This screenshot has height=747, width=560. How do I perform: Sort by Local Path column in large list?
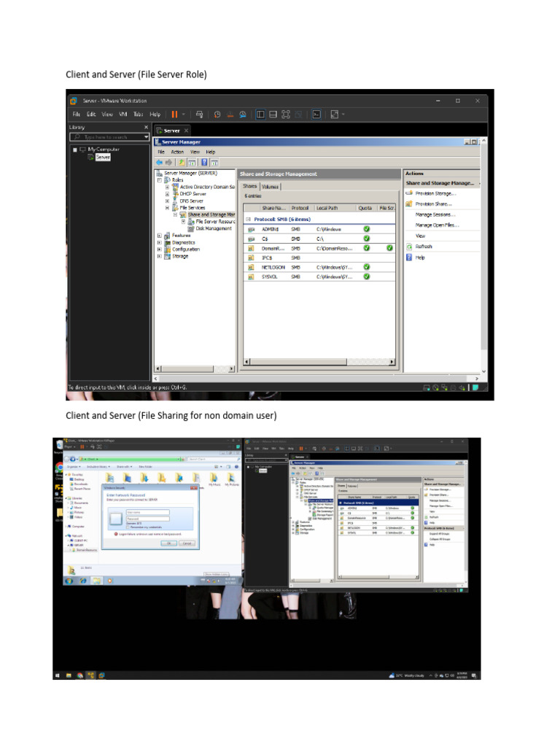tap(335, 208)
